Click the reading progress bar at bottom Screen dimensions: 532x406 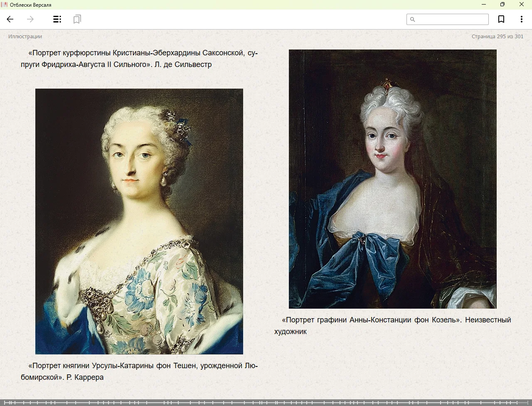(x=266, y=402)
